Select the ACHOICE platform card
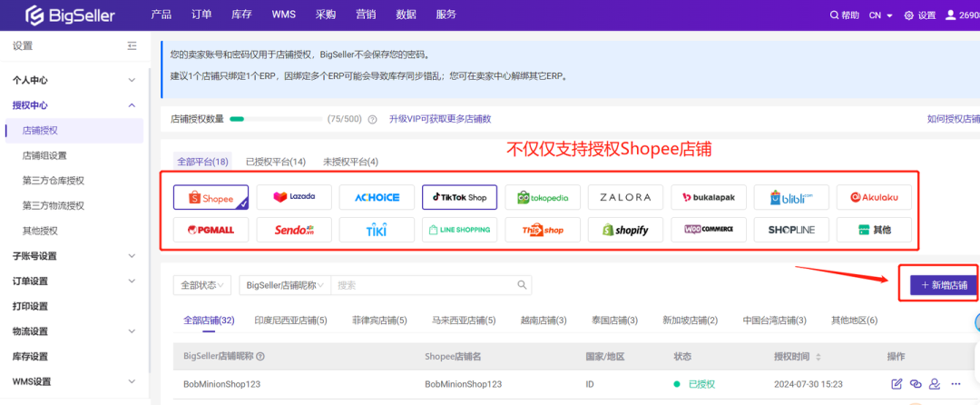 pos(377,197)
